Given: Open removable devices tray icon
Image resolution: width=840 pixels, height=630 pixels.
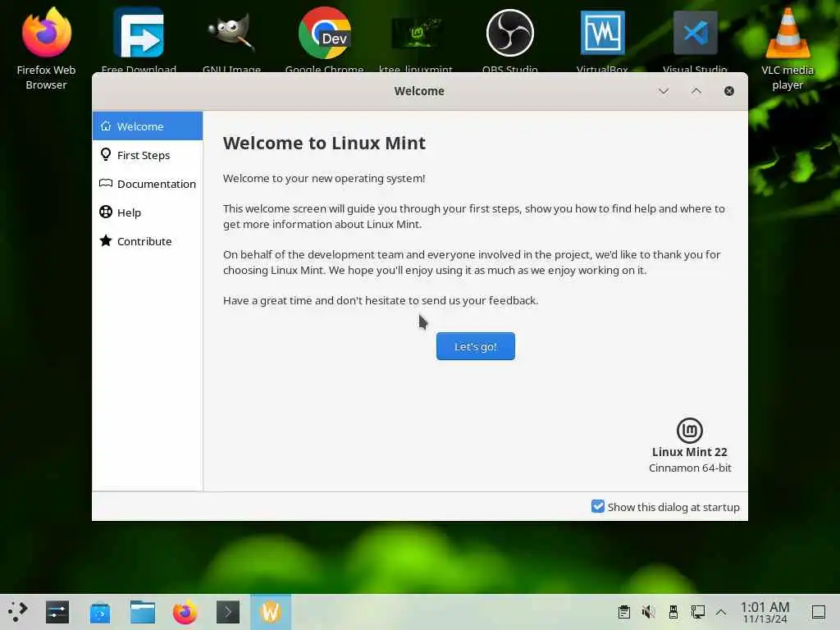Looking at the screenshot, I should (x=673, y=612).
